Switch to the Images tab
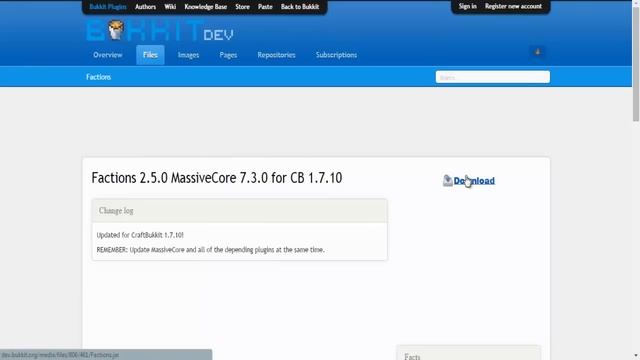Screen dimensions: 640x360 click(x=188, y=55)
